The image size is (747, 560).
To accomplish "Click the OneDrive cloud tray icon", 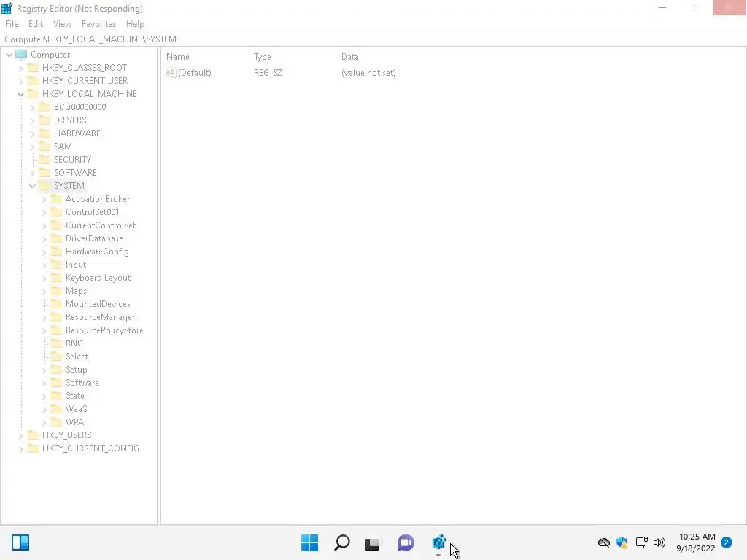I will click(603, 542).
